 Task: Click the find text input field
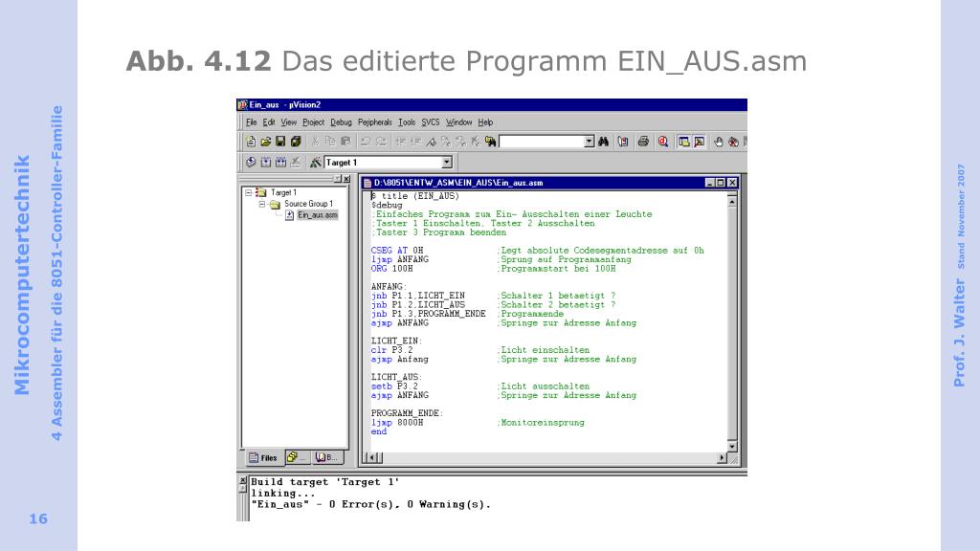point(542,142)
